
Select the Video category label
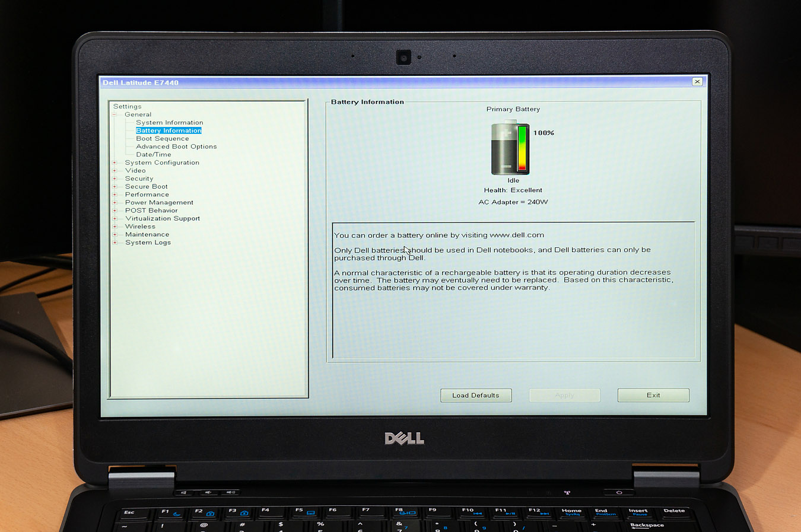click(135, 171)
